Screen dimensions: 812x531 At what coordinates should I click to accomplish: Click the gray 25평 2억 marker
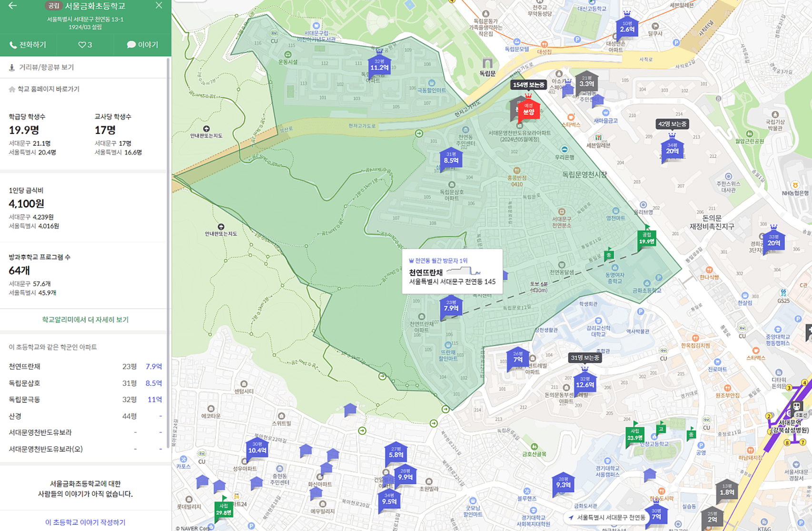712,517
